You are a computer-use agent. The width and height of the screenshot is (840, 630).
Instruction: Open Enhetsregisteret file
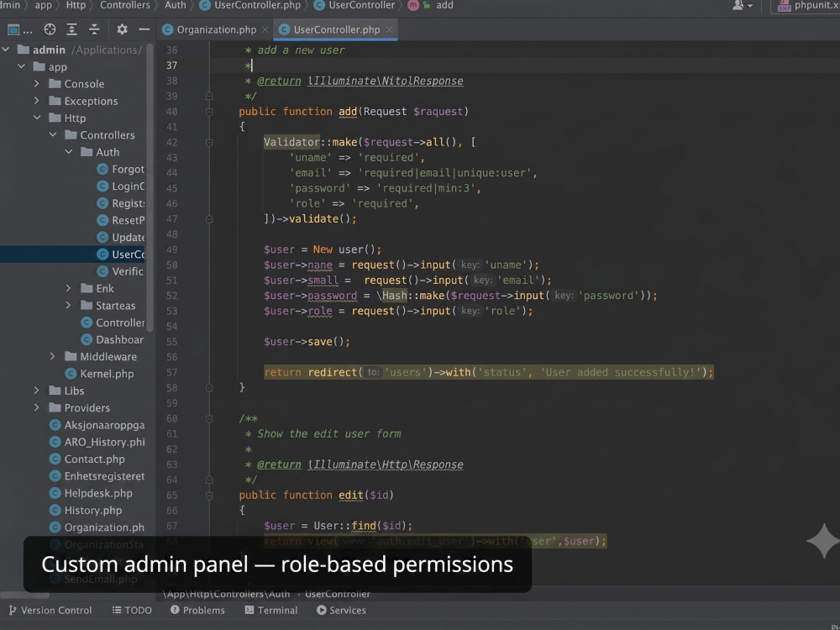[97, 476]
